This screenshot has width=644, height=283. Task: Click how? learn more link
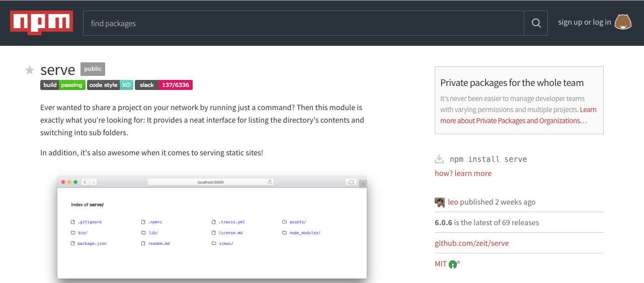coord(463,173)
